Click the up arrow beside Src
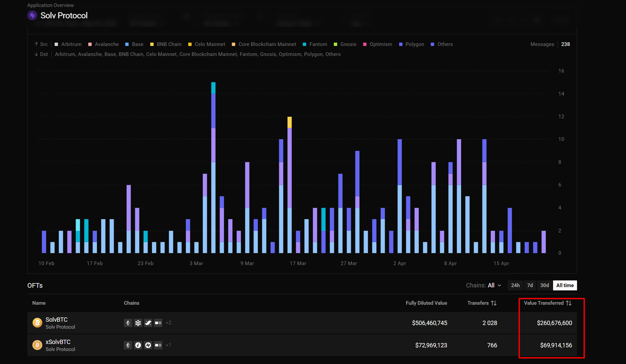 pyautogui.click(x=36, y=44)
